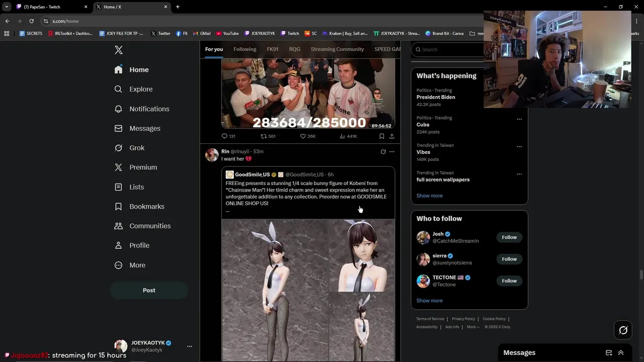Follow sierra @surelynotsierra
This screenshot has width=644, height=362.
(509, 259)
